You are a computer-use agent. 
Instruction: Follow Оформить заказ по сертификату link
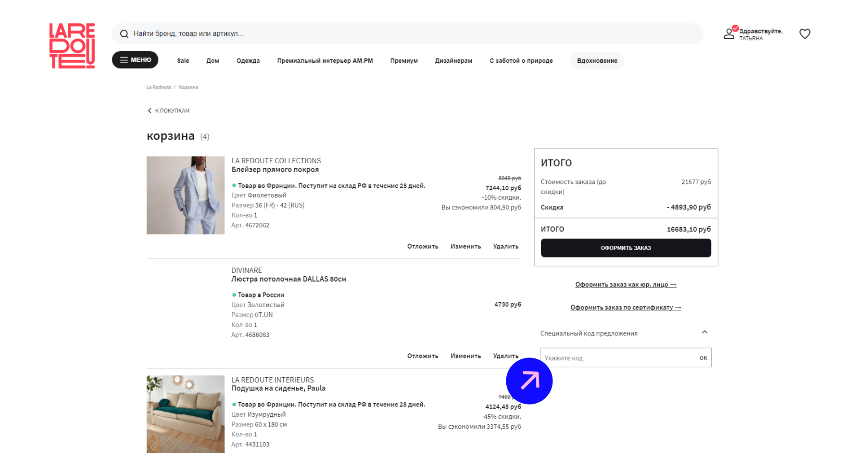[x=626, y=307]
